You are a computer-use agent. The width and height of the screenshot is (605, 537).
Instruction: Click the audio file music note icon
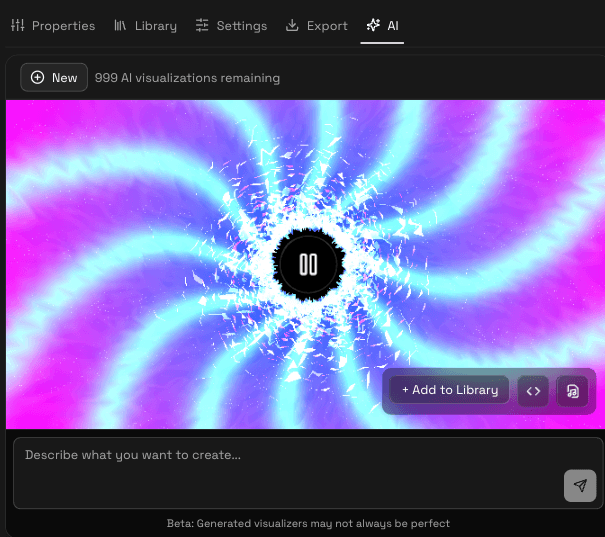coord(572,391)
